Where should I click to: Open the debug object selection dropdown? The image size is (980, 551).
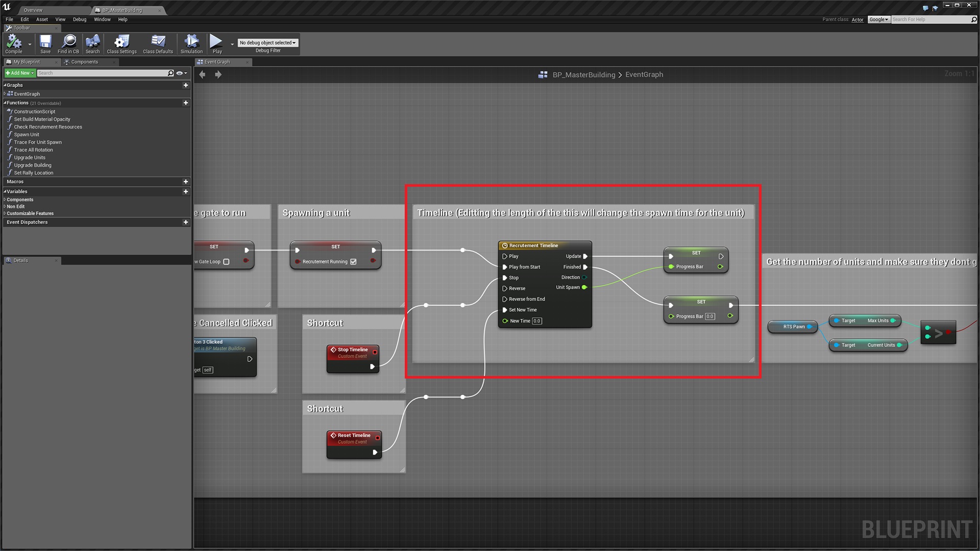tap(268, 43)
